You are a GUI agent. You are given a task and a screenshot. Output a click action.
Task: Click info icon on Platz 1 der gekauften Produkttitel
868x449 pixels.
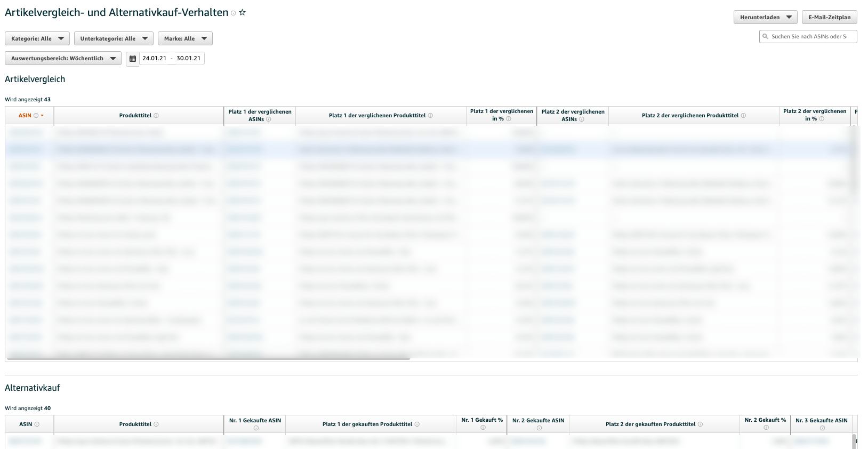pos(417,424)
